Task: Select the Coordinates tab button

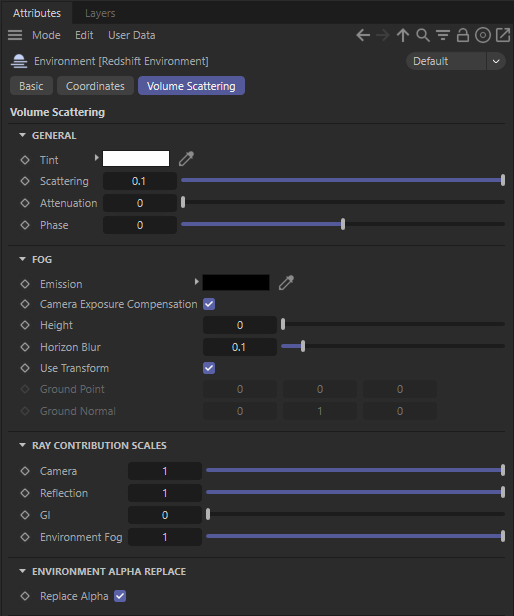Action: (95, 86)
